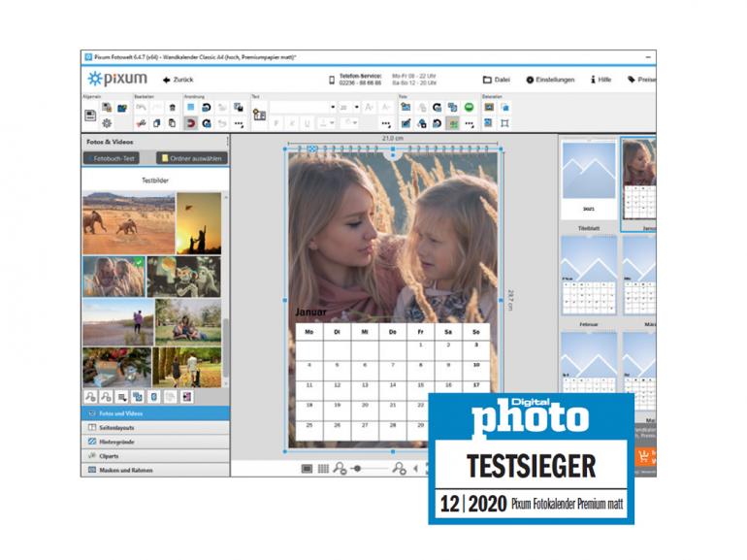Image resolution: width=747 pixels, height=560 pixels.
Task: Open the Datei menu
Action: [497, 80]
